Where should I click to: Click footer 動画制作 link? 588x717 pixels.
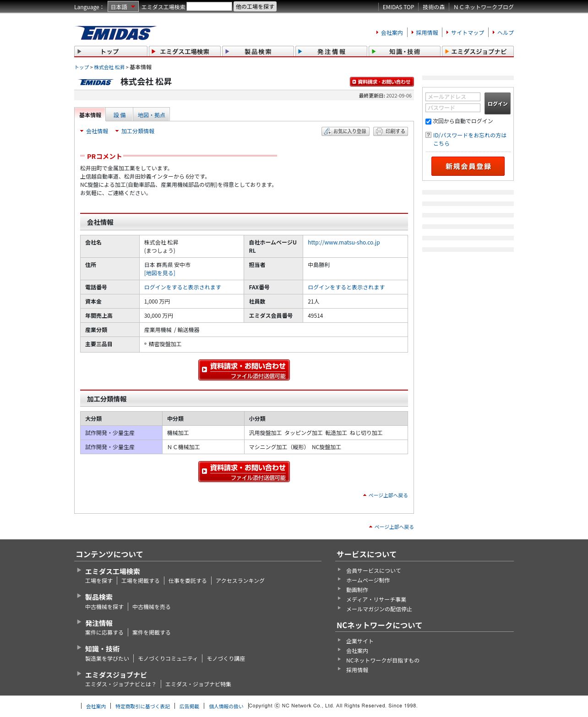click(x=357, y=590)
